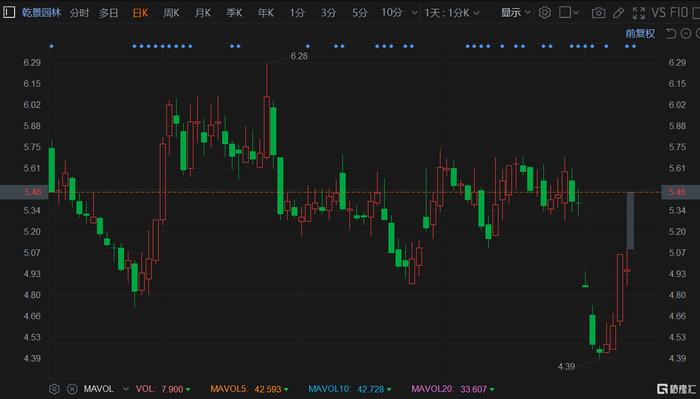
Task: Undo last action using the curved arrow
Action: 671,33
